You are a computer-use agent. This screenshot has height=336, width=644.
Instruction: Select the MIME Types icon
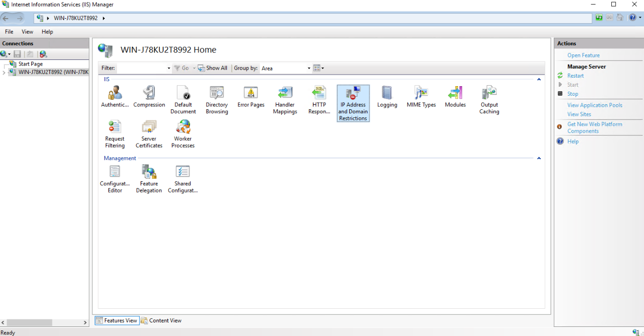pos(421,97)
